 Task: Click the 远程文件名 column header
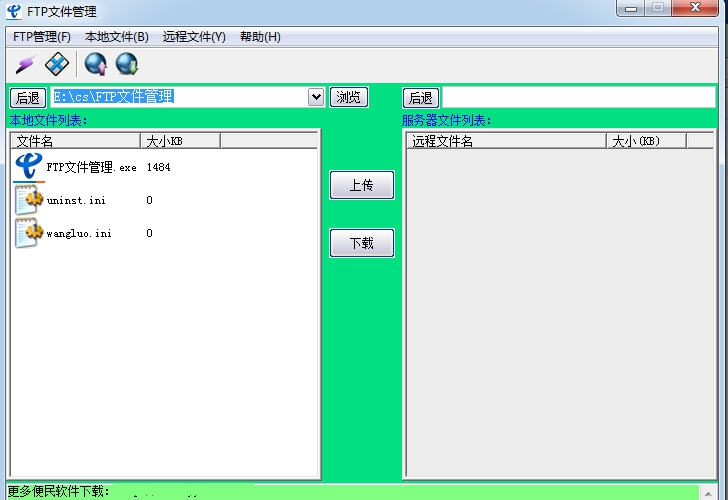507,141
